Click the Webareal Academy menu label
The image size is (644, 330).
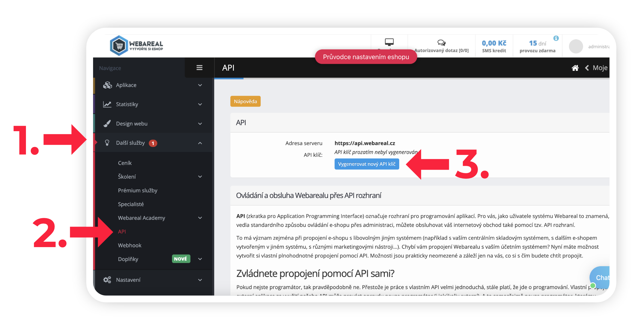pyautogui.click(x=141, y=218)
